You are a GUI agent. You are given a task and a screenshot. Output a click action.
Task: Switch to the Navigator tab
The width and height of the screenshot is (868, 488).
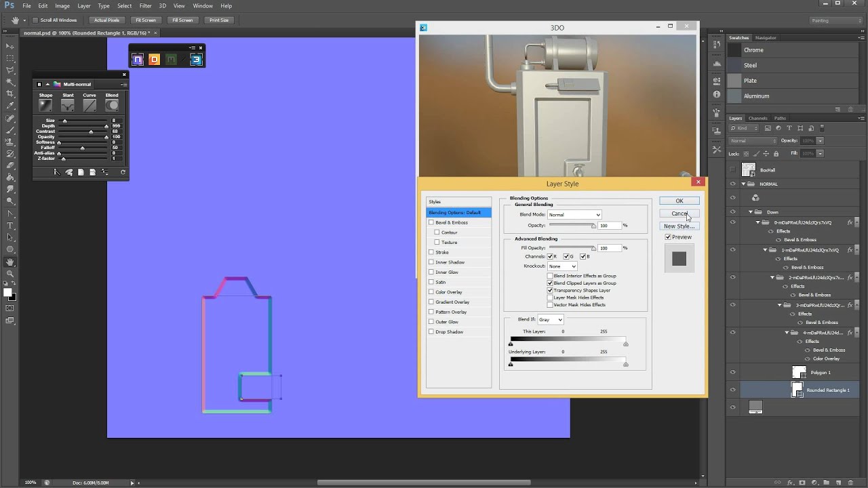pos(766,38)
